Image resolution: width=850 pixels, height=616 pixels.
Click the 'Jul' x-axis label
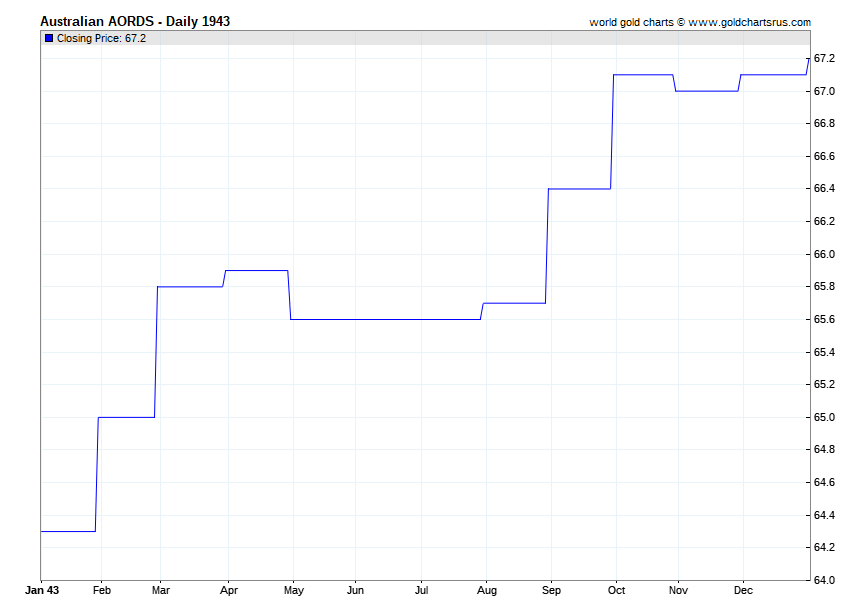click(421, 590)
